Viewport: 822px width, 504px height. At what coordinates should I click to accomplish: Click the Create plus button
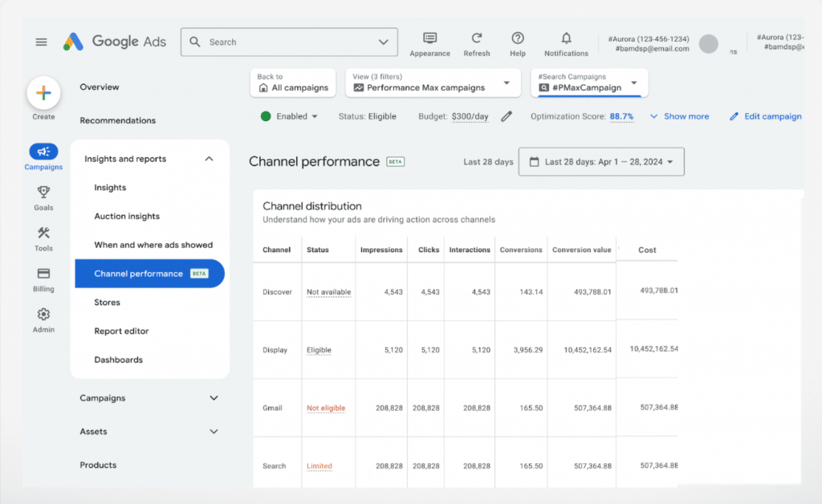[43, 93]
